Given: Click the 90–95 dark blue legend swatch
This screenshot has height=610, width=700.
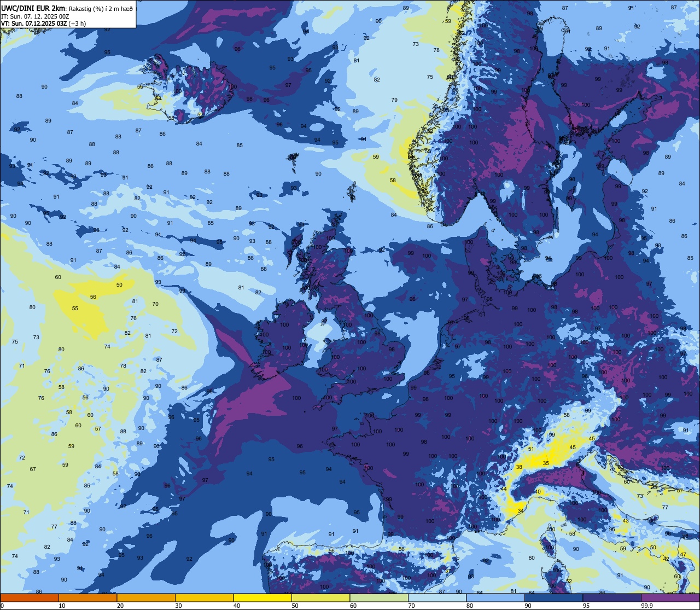Looking at the screenshot, I should (x=553, y=597).
